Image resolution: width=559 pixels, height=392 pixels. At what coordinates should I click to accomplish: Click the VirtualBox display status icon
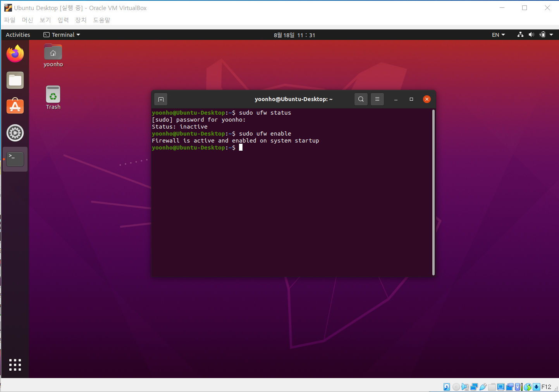coord(501,387)
